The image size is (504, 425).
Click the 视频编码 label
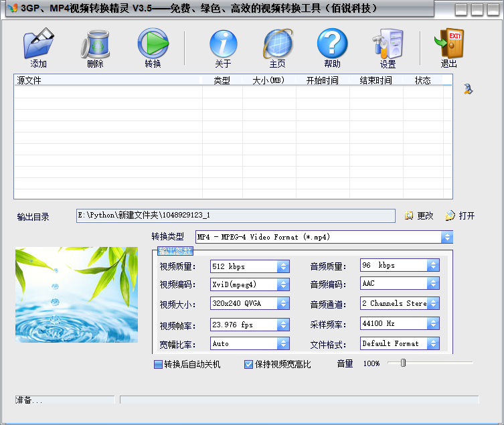(177, 284)
